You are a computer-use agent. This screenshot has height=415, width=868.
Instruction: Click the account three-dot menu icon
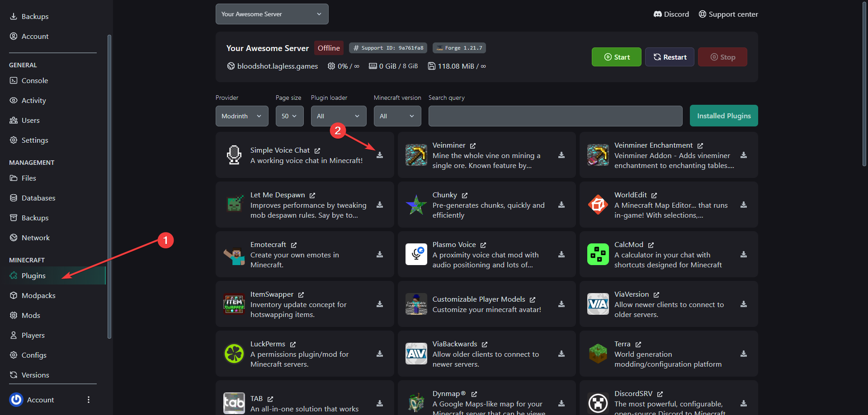[x=89, y=400]
